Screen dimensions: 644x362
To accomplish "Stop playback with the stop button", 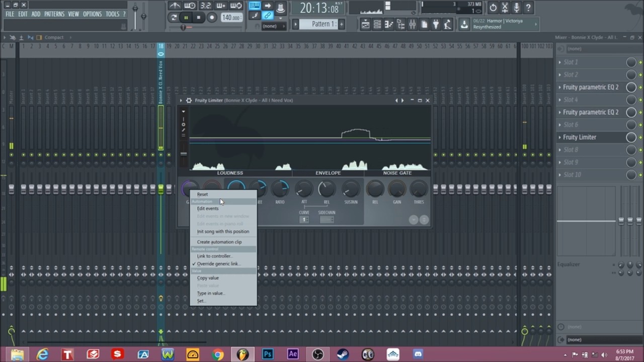I will tap(198, 18).
